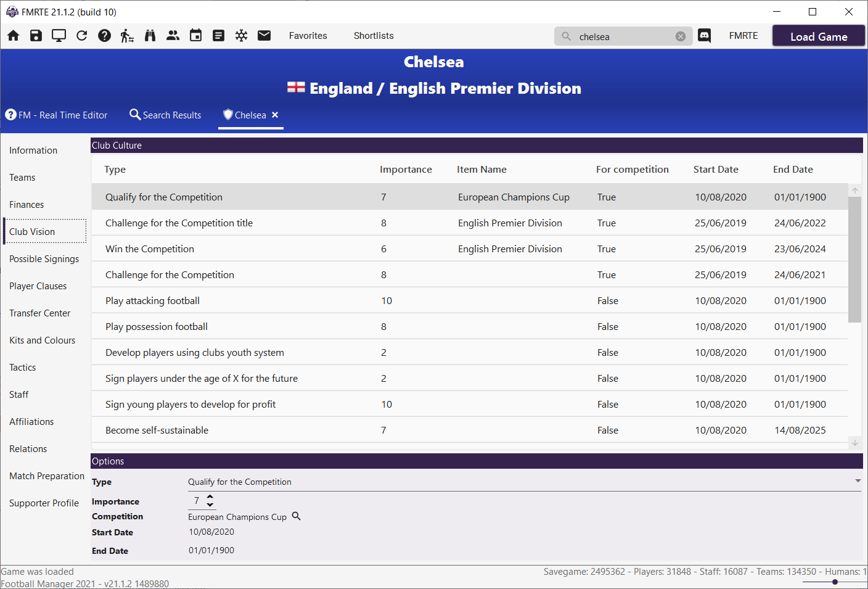Viewport: 868px width, 589px height.
Task: Open Help question mark toolbar icon
Action: (x=105, y=36)
